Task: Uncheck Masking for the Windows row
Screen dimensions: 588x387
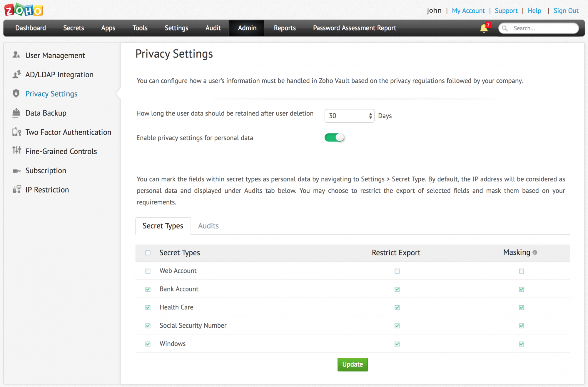Action: coord(521,344)
